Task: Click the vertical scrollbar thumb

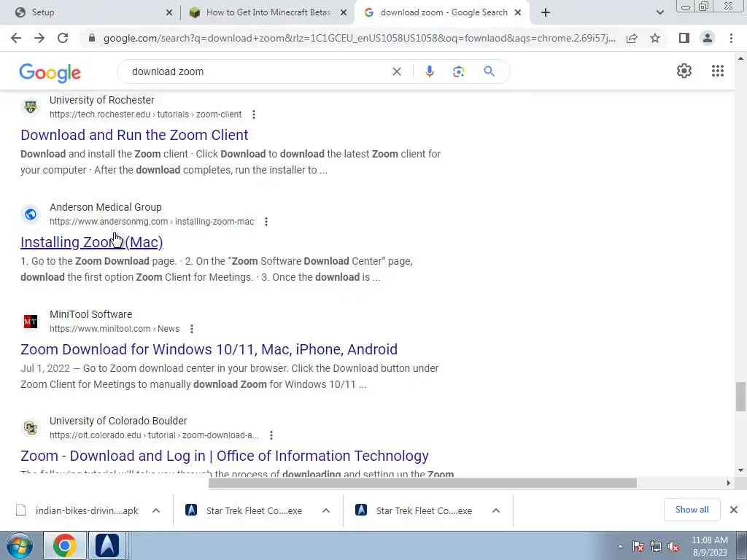Action: (741, 396)
